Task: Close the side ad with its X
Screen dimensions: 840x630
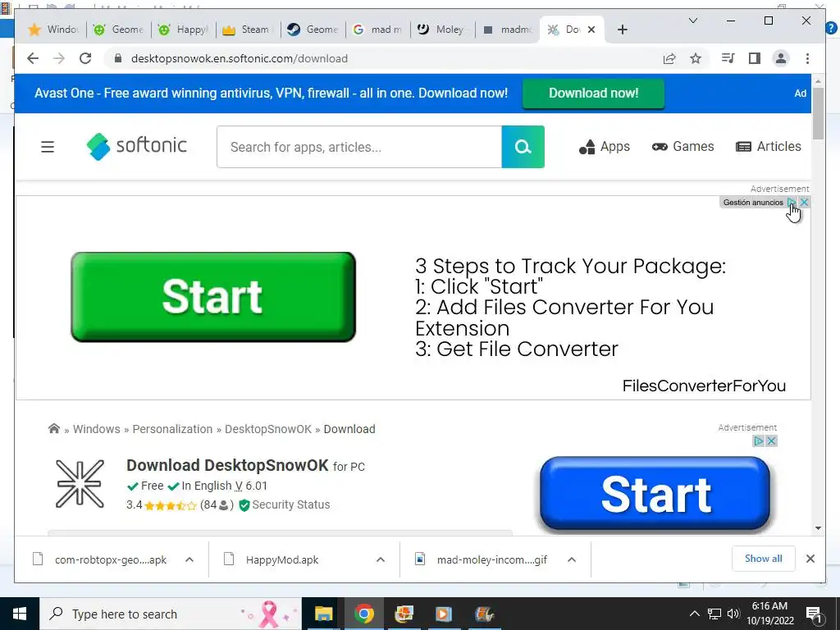Action: 771,441
